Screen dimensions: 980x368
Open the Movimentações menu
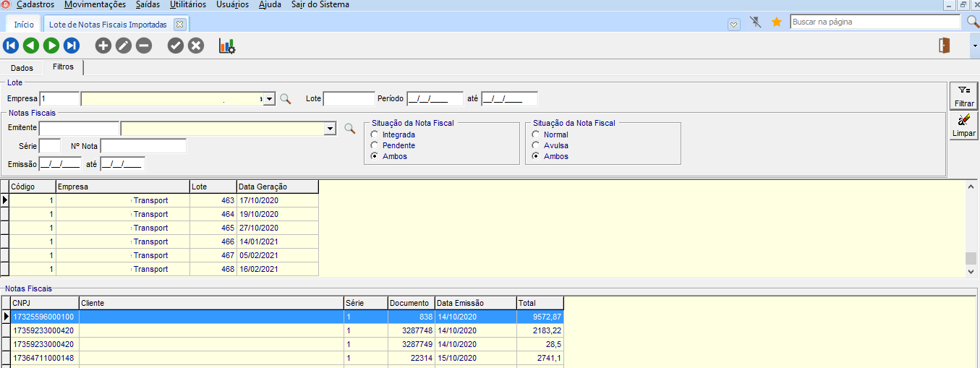point(95,4)
